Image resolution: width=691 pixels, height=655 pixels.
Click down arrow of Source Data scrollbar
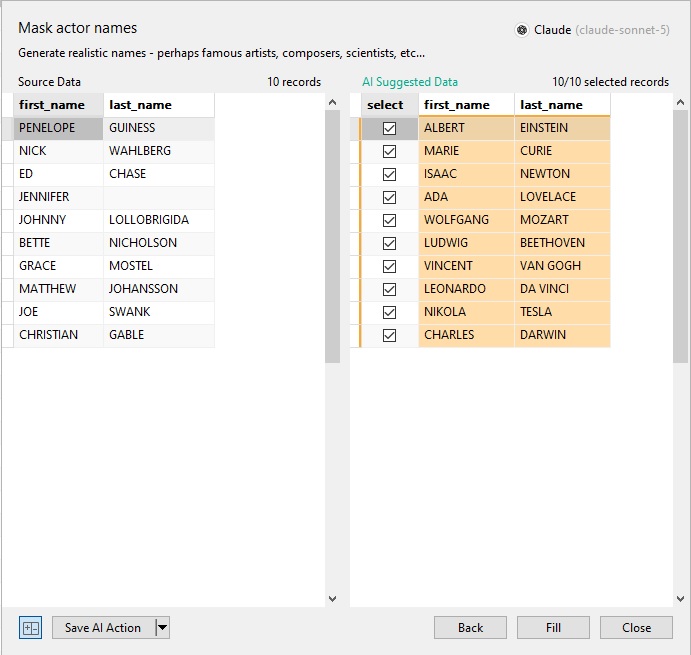[333, 599]
